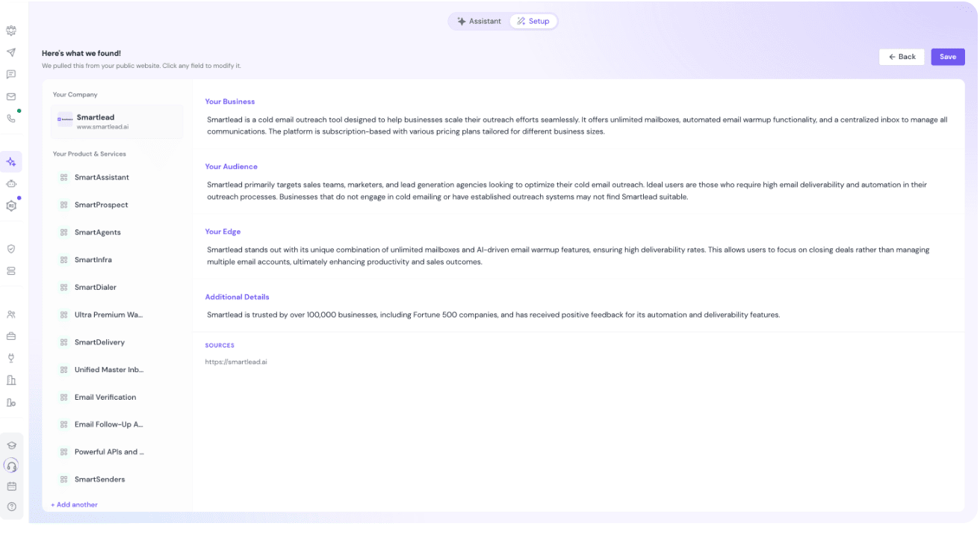Click the grid icon beside Email Verification
Screen dimensions: 980x535
point(63,398)
